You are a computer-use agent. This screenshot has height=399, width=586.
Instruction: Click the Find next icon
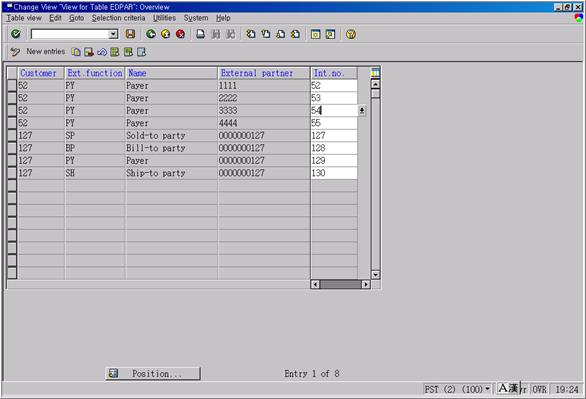(231, 34)
